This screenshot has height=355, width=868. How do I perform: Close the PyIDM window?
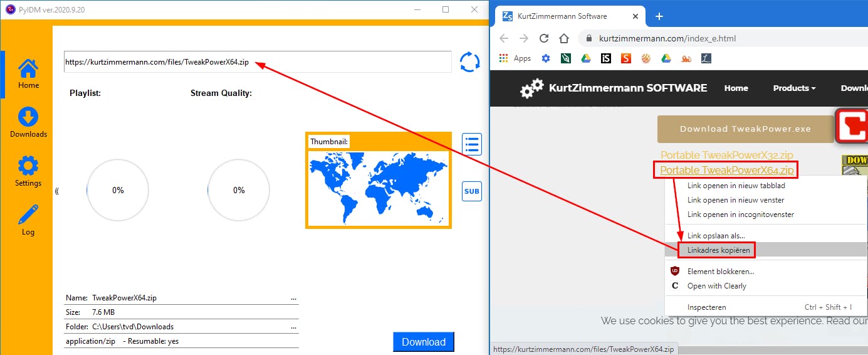pyautogui.click(x=474, y=9)
